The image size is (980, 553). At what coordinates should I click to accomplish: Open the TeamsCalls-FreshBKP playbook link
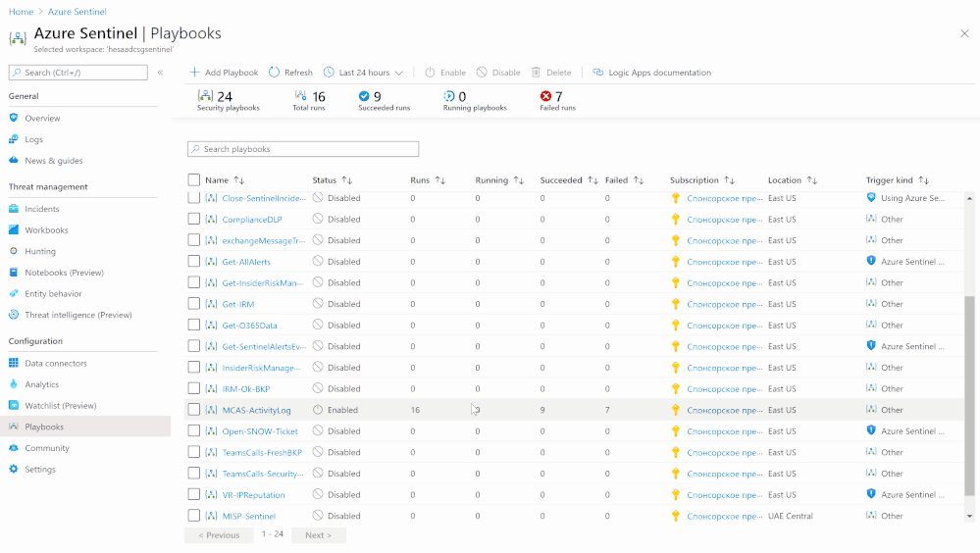[x=262, y=452]
